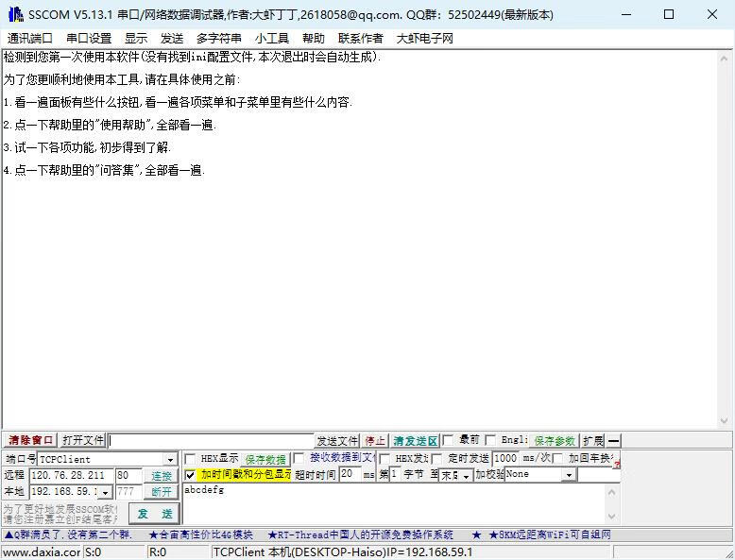Click the dash button beside 扩展

[x=613, y=441]
